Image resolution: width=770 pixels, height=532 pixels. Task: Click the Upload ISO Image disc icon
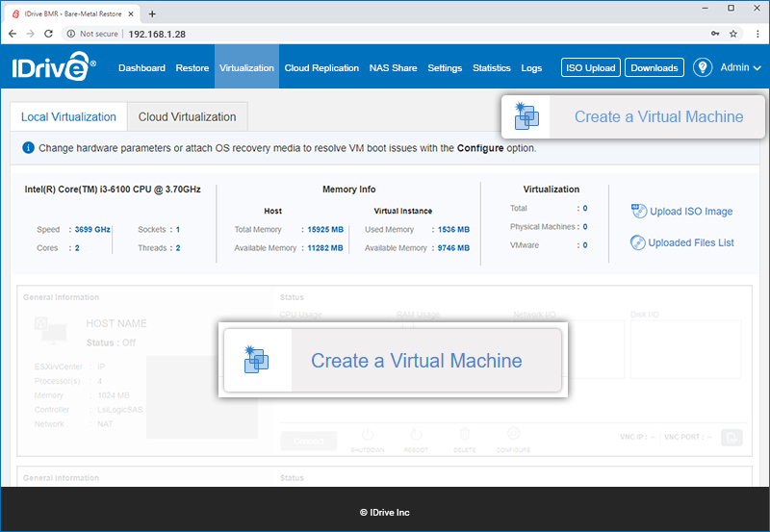(x=639, y=211)
